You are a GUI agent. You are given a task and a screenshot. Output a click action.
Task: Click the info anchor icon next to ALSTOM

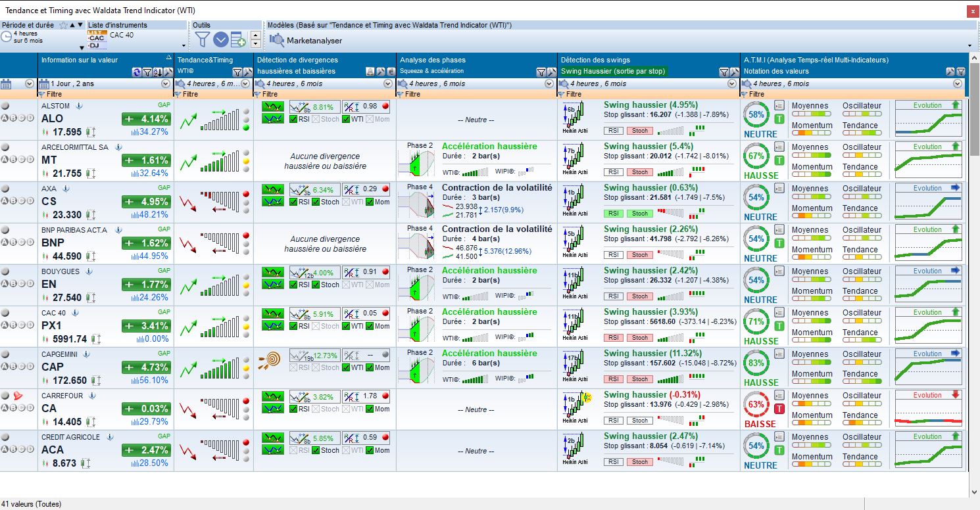tap(79, 105)
